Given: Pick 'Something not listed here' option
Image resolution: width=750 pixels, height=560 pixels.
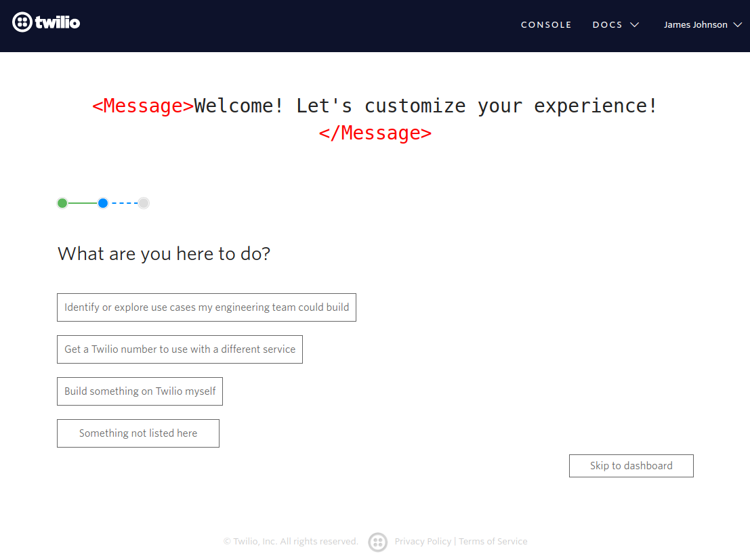Looking at the screenshot, I should pos(138,434).
